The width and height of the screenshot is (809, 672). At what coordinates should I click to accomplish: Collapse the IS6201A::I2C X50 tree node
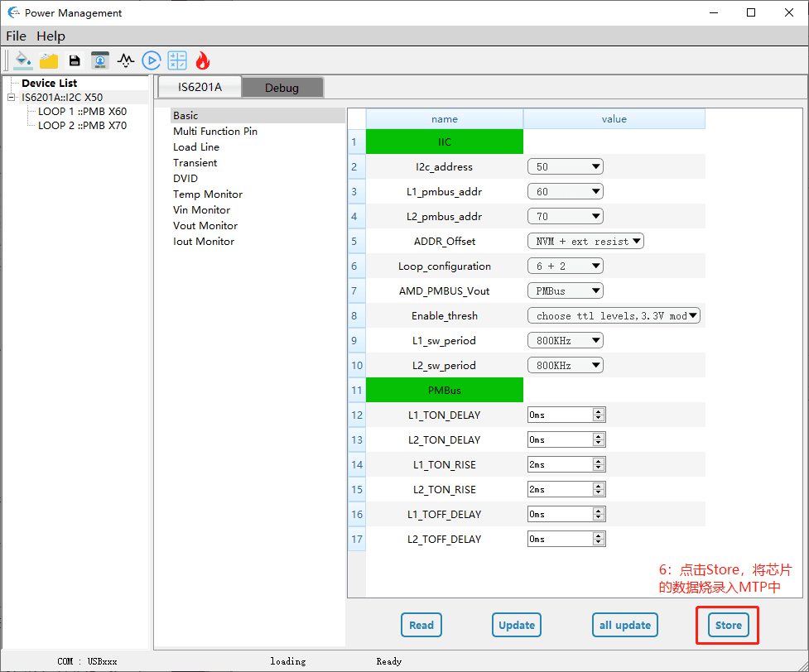point(11,98)
